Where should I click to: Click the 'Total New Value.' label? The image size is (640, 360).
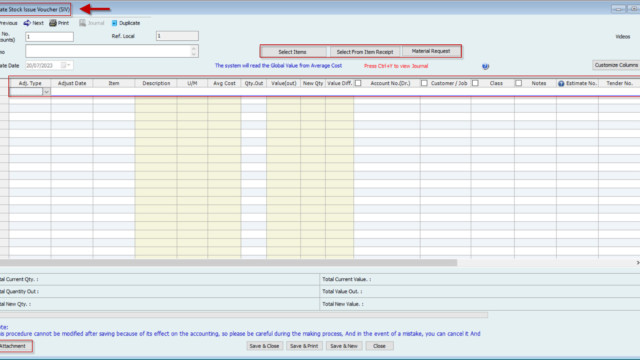point(343,304)
